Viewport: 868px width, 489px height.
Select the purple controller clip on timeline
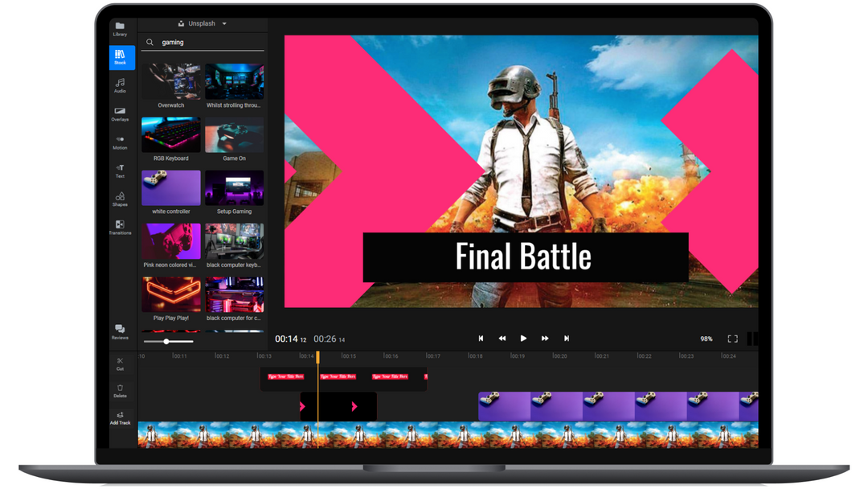[x=618, y=406]
